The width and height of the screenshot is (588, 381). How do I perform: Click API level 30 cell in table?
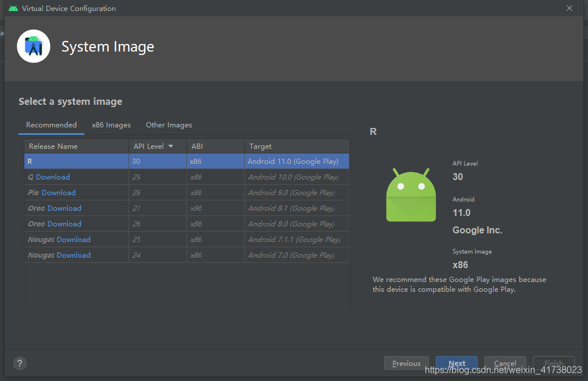coord(157,162)
